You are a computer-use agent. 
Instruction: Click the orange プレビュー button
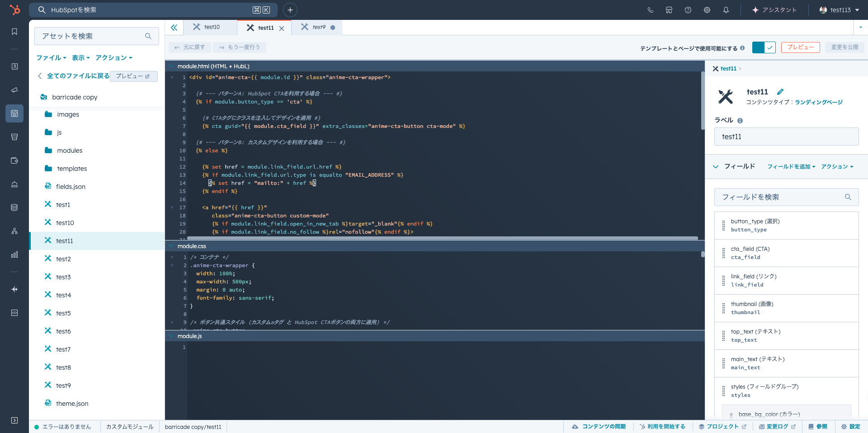coord(800,47)
